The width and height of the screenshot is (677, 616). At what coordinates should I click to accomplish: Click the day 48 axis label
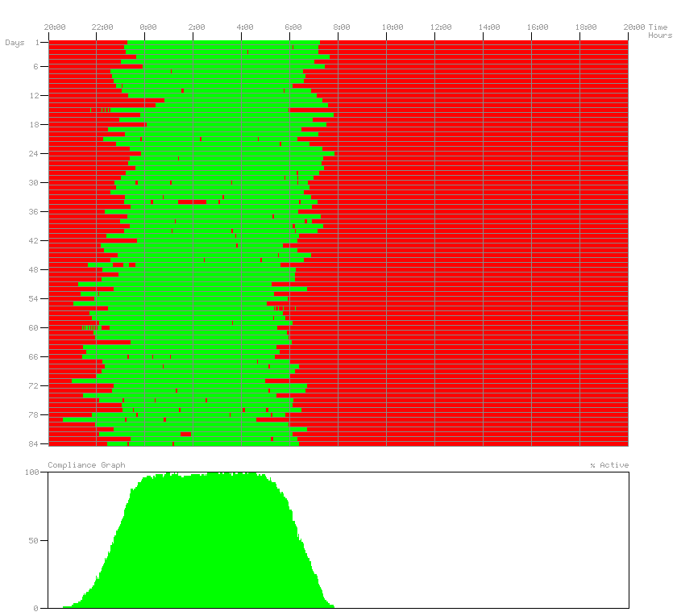coord(34,269)
